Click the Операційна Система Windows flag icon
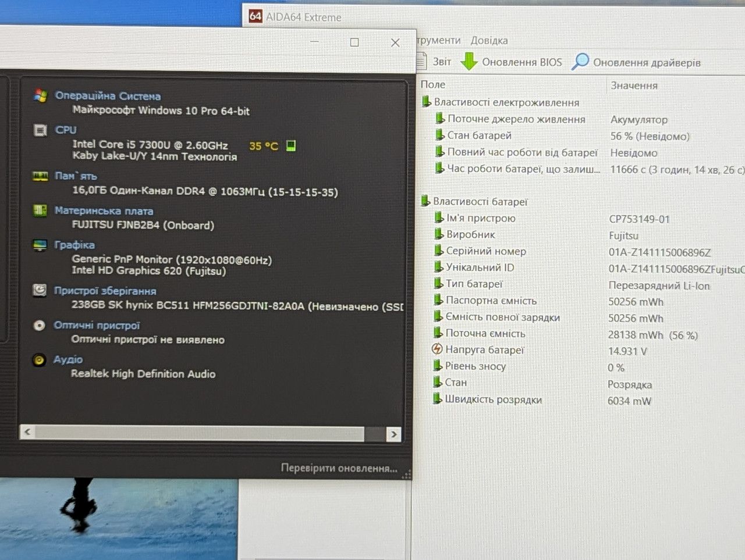This screenshot has width=745, height=560. click(x=40, y=96)
